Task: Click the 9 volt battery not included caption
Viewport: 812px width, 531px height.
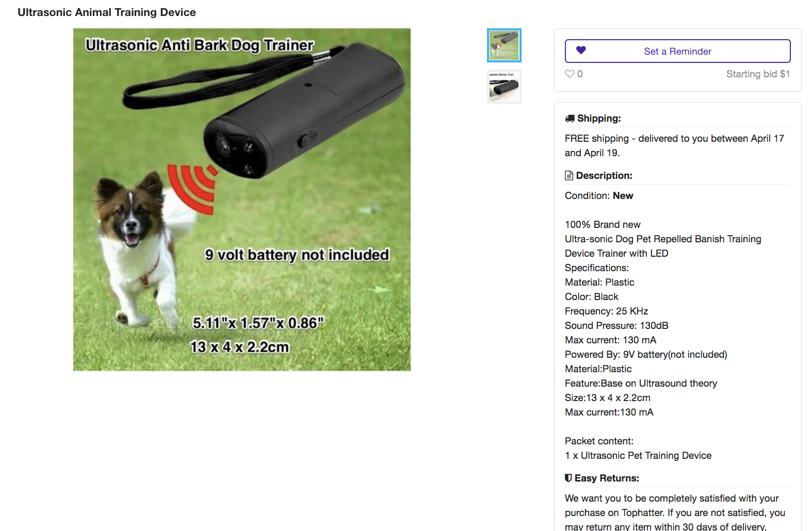Action: click(x=297, y=255)
